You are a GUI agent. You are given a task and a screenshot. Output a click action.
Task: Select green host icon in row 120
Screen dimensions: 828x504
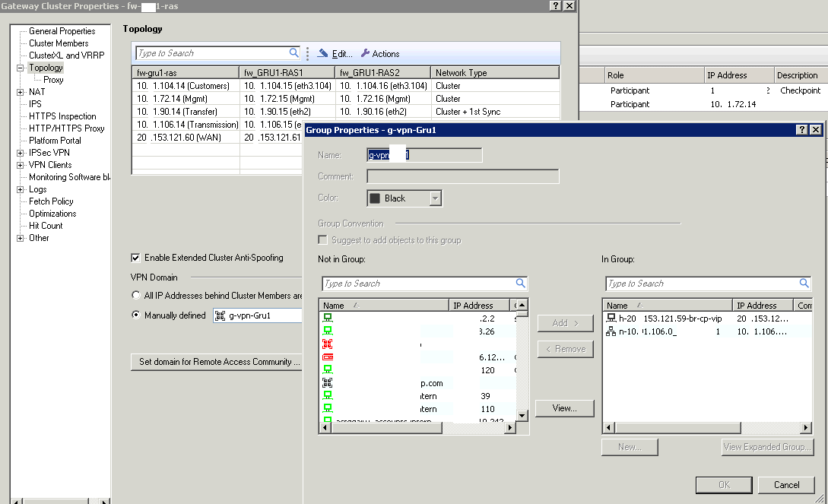328,370
